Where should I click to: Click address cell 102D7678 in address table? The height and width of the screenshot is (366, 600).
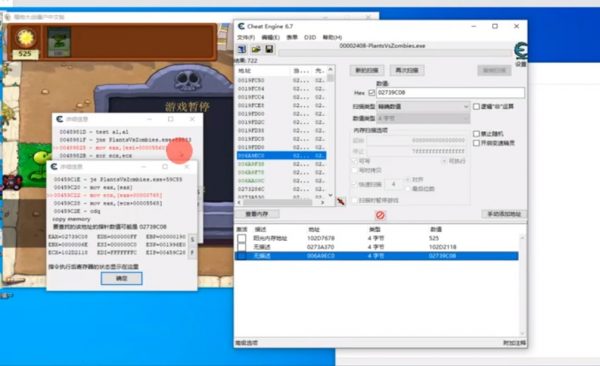321,239
